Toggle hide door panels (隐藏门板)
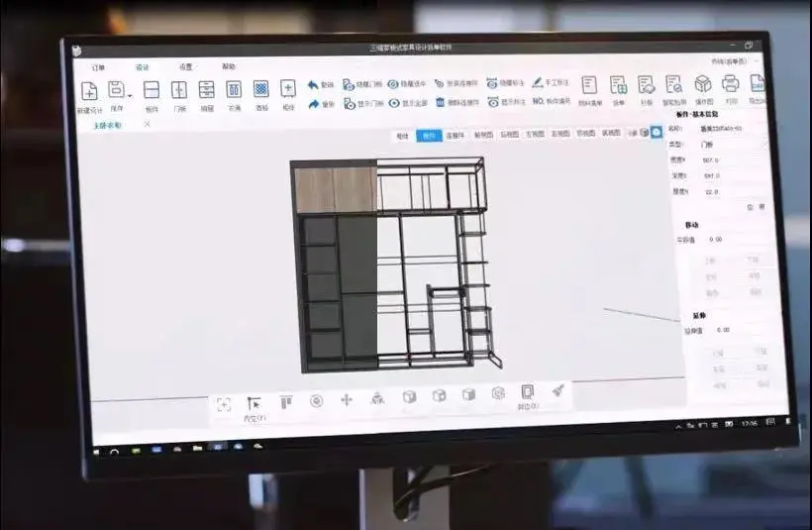The image size is (812, 530). tap(362, 84)
